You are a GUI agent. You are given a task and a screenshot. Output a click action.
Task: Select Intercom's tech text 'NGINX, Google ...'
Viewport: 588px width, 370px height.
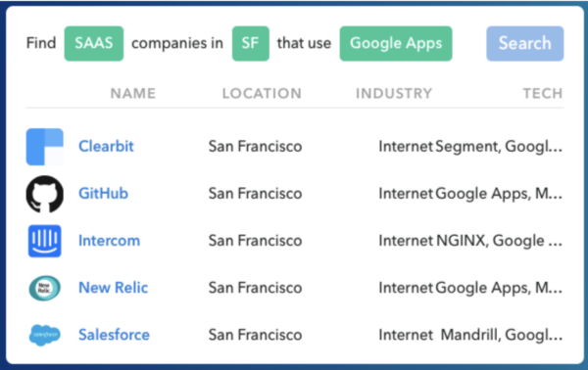[499, 241]
